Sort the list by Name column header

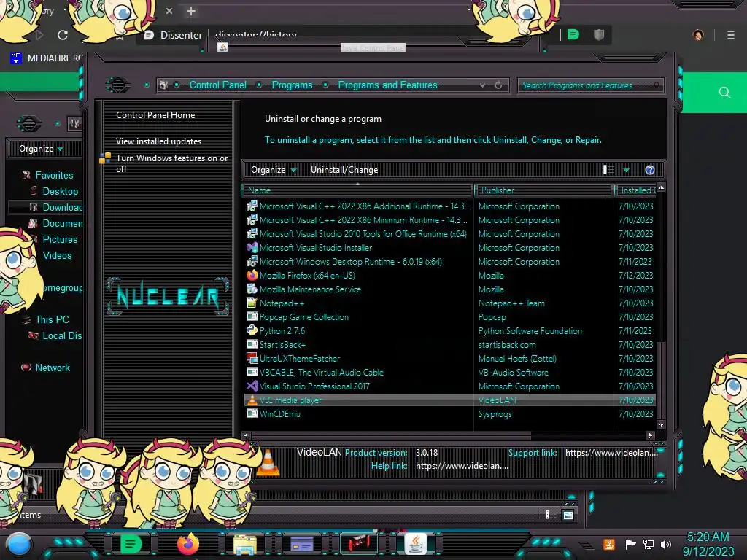point(357,190)
